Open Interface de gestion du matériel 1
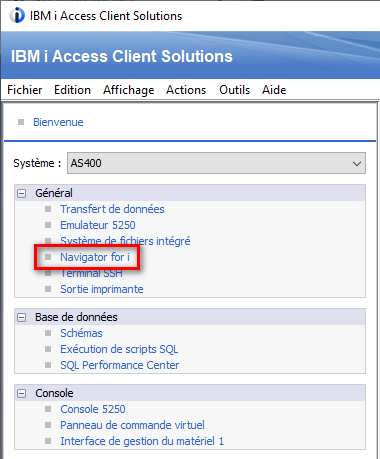This screenshot has width=380, height=459. point(142,441)
